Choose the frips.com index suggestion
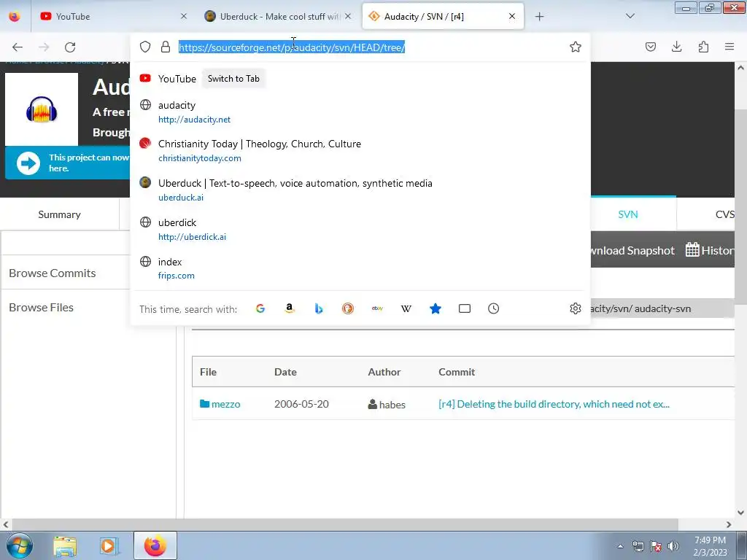Screen dimensions: 747x560 [360, 268]
